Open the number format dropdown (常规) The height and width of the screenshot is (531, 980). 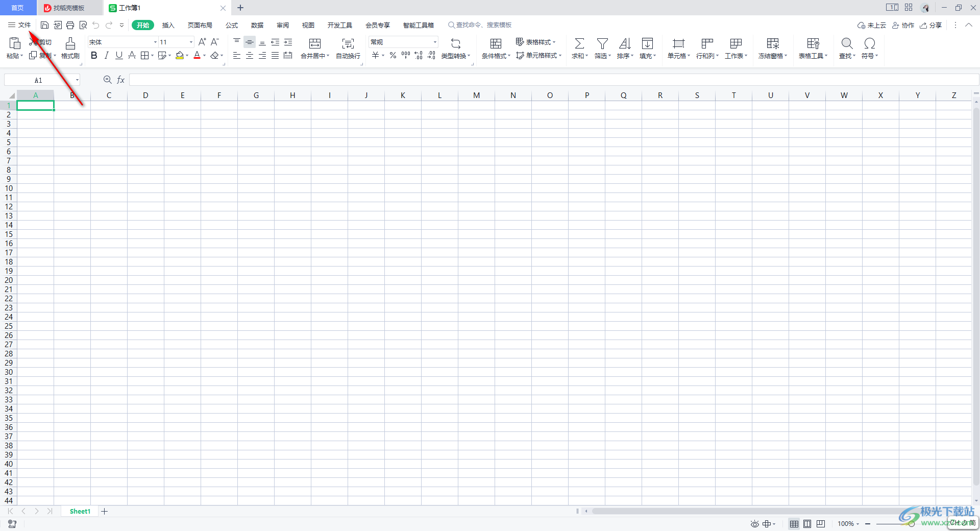click(x=435, y=42)
